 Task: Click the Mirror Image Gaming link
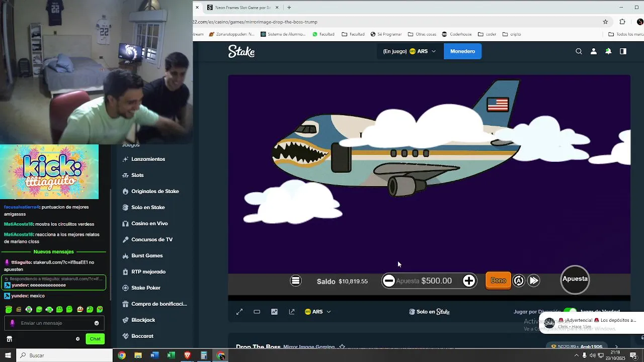click(308, 347)
